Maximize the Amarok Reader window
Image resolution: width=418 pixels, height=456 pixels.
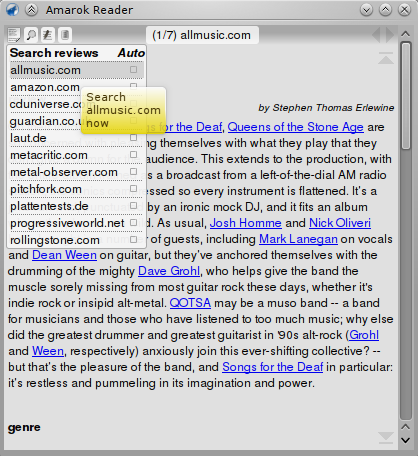[385, 10]
